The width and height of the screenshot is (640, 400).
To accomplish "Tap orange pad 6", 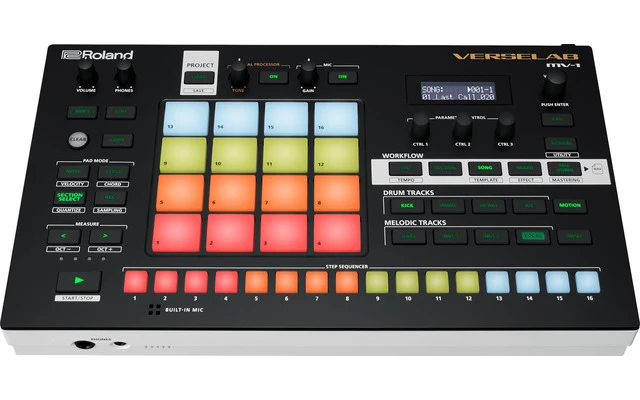I will (232, 193).
